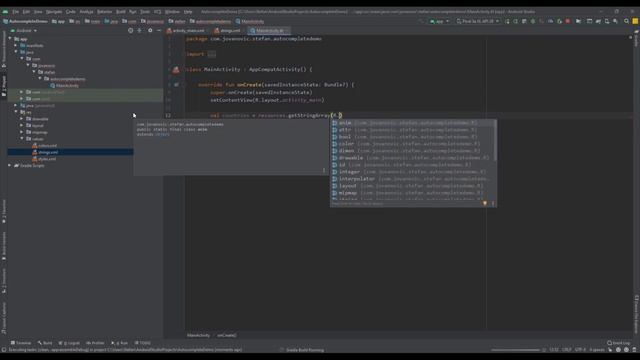Expand the drawable folder
Screen dimensions: 640x360
(x=22, y=119)
